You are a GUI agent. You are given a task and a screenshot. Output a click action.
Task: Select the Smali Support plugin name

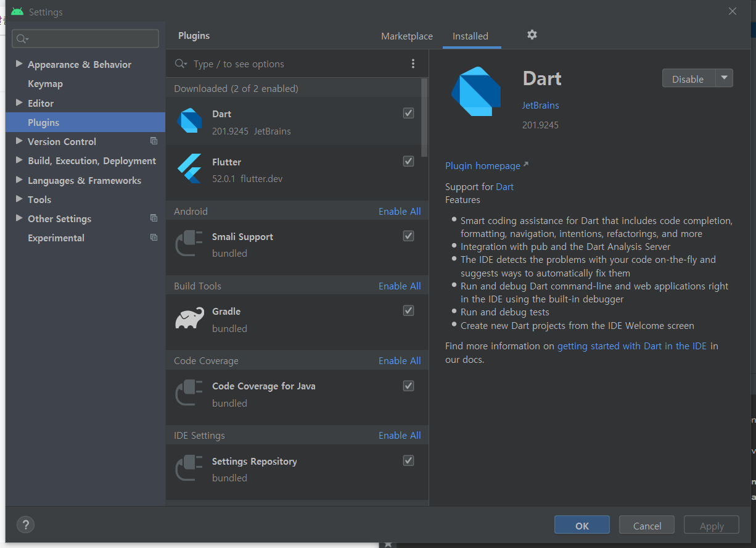tap(242, 236)
